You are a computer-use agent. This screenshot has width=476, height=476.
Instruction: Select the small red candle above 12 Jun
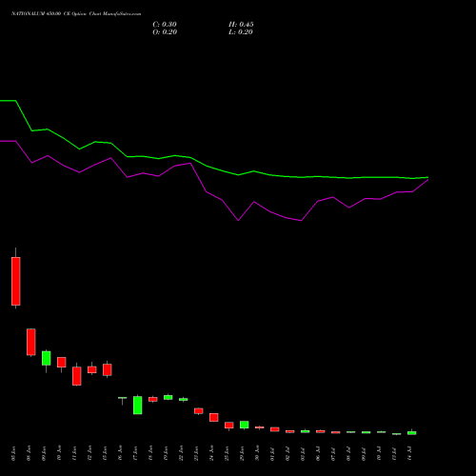(92, 369)
